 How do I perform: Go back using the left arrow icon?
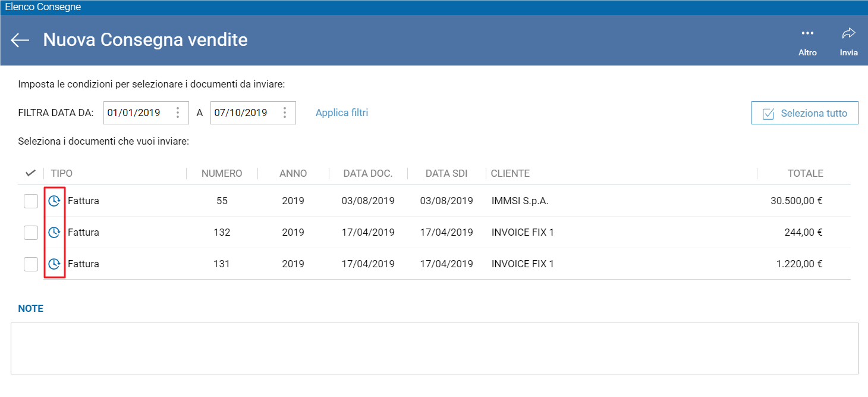coord(20,40)
